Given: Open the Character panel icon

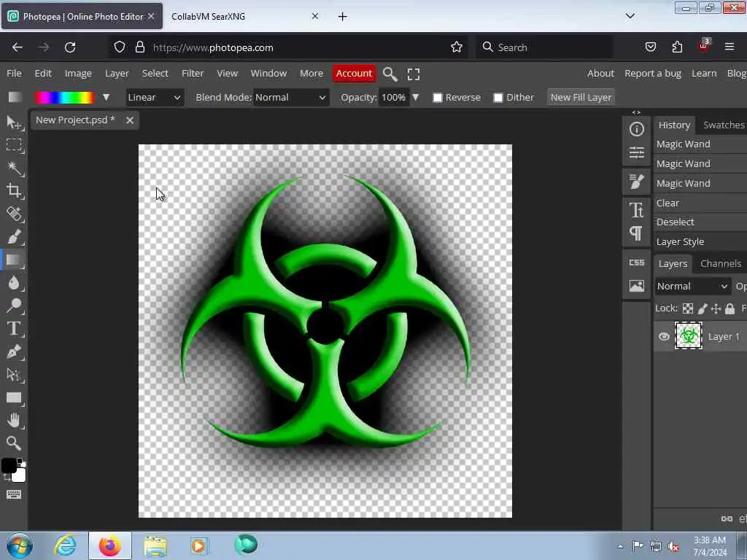Looking at the screenshot, I should tap(636, 210).
